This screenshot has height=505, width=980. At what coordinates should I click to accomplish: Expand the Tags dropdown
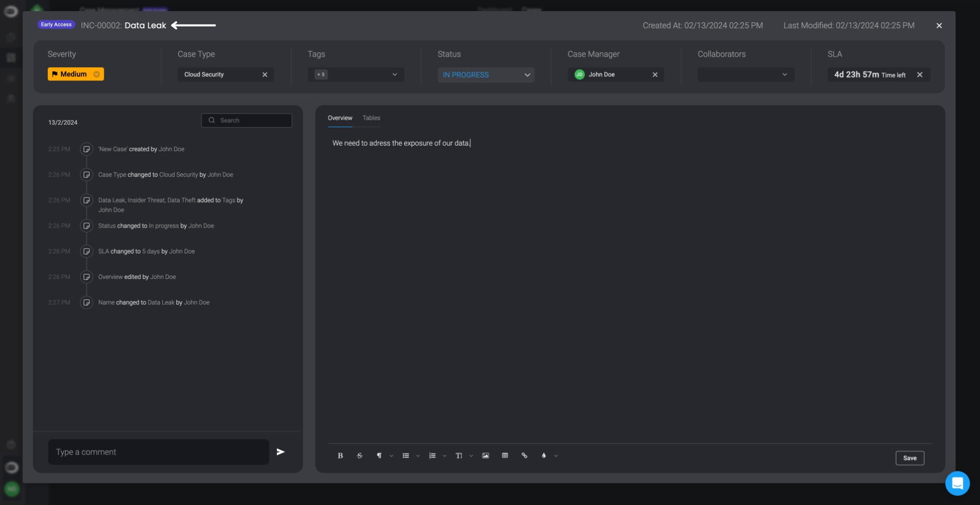click(395, 74)
